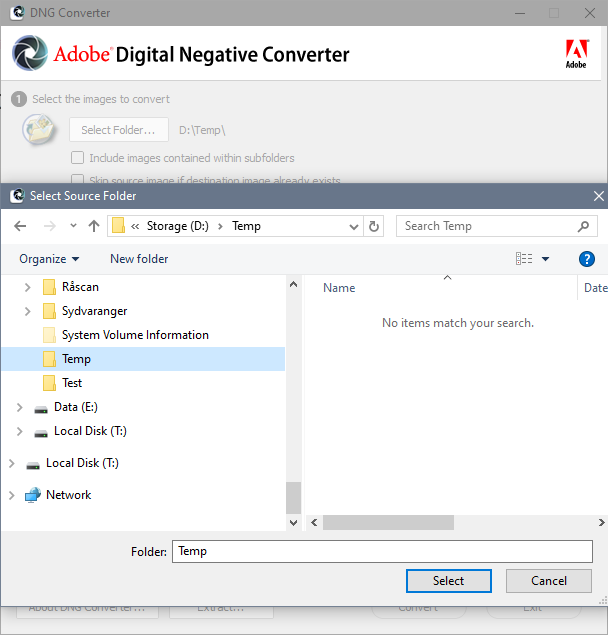Select the Råscan folder in tree
Image resolution: width=608 pixels, height=635 pixels.
click(80, 287)
